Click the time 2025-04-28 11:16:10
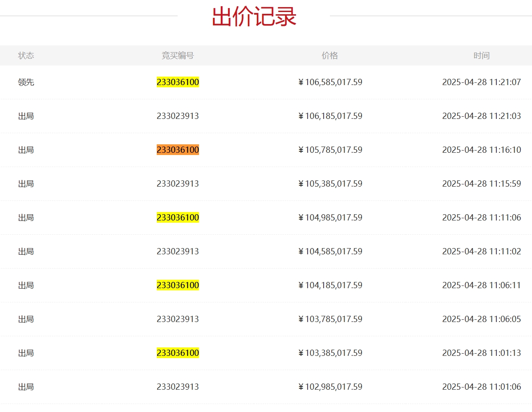The width and height of the screenshot is (532, 412). click(x=481, y=150)
